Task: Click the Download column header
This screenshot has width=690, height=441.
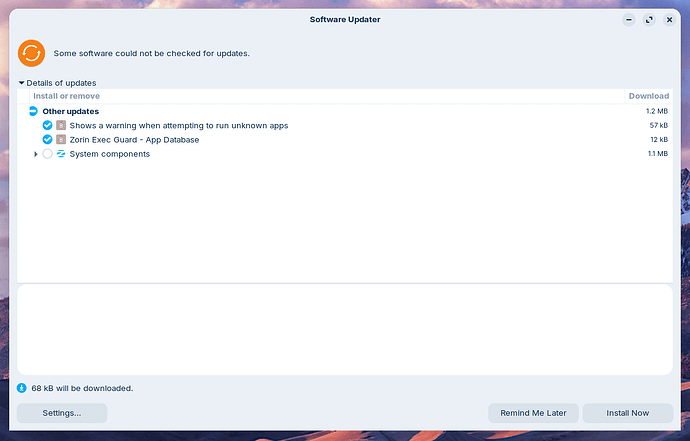Action: click(649, 96)
